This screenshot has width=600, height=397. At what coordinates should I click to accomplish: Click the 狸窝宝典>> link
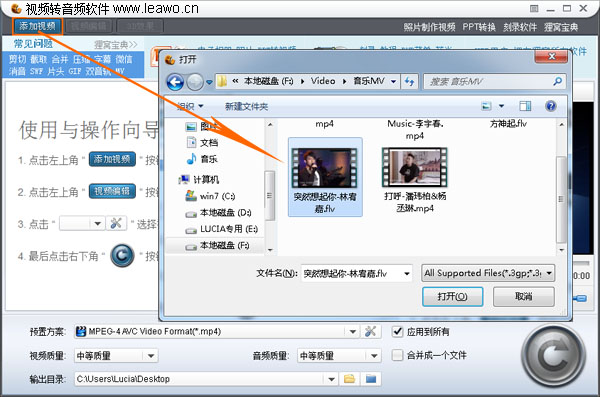tap(116, 45)
